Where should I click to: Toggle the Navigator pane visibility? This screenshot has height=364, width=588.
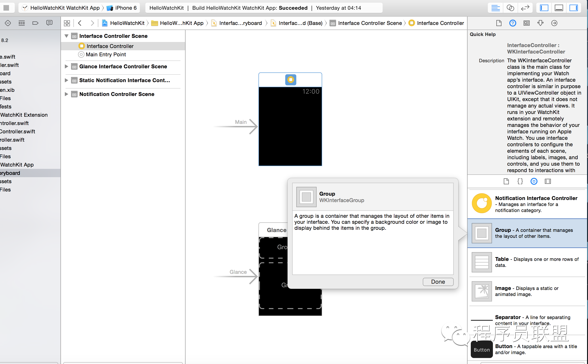coord(544,8)
